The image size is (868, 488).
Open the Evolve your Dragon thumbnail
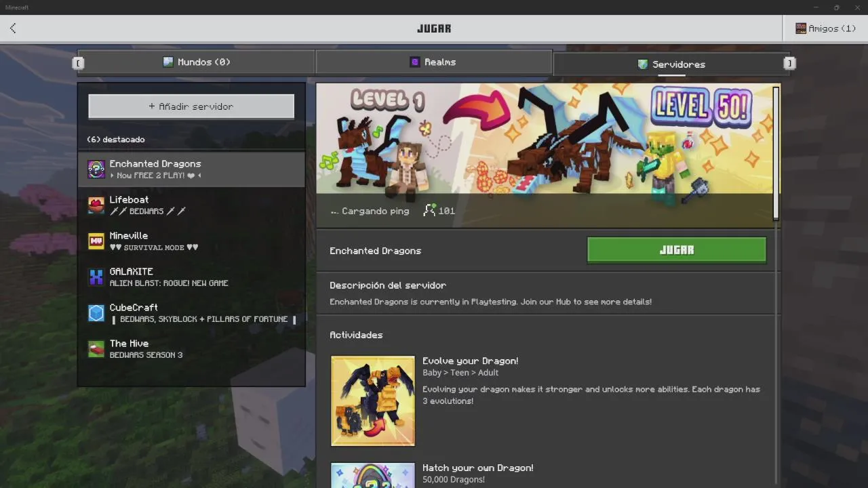coord(373,401)
